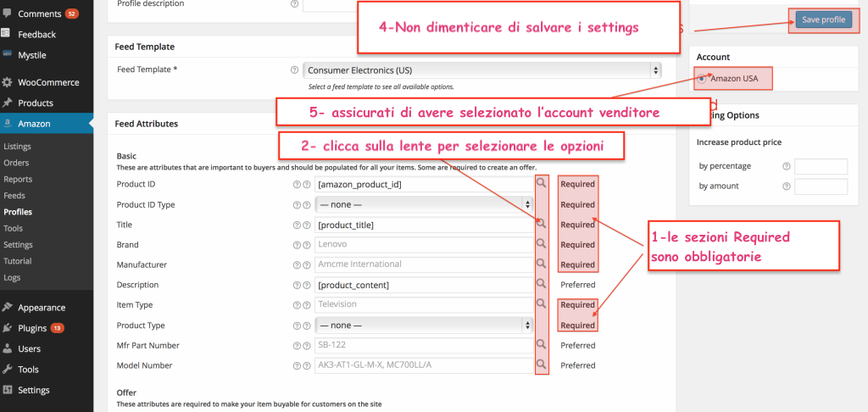This screenshot has height=412, width=868.
Task: Click the Title input field
Action: (424, 225)
